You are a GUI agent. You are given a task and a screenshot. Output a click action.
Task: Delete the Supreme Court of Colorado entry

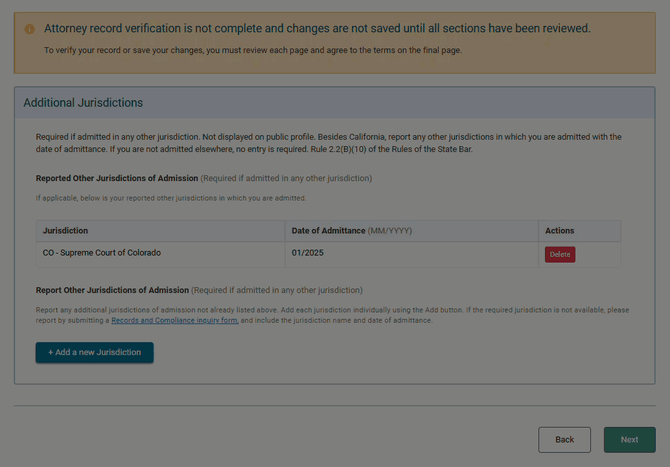[559, 254]
